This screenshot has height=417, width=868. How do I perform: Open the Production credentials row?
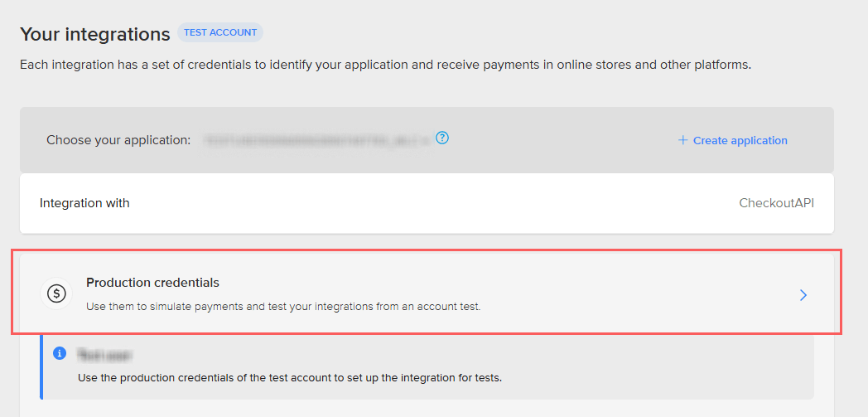427,293
